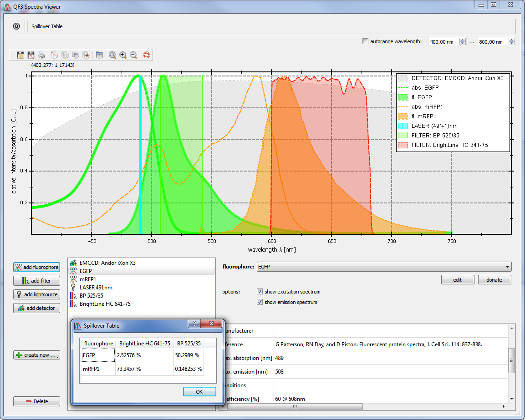
Task: Enable autorange wavelength checkbox
Action: pyautogui.click(x=365, y=41)
